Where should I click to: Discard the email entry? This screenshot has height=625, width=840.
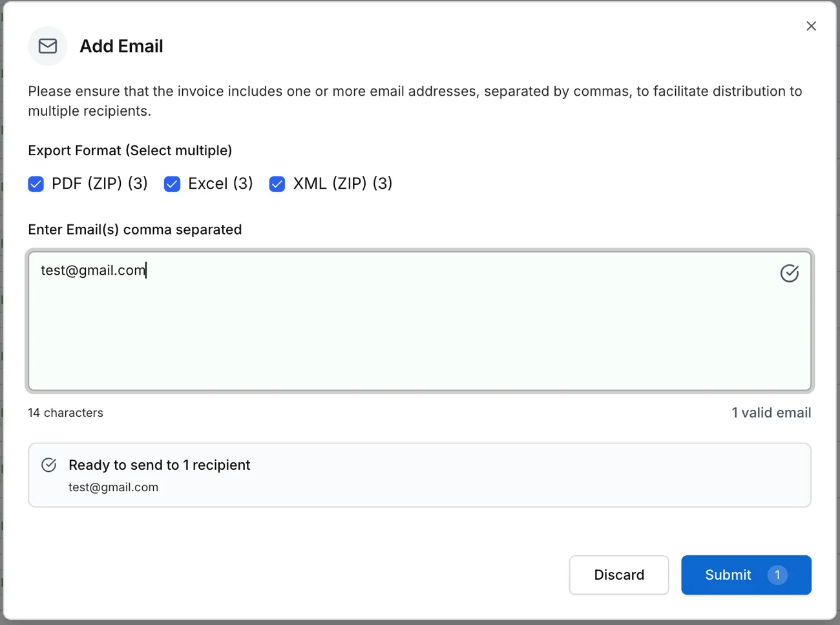(x=618, y=575)
